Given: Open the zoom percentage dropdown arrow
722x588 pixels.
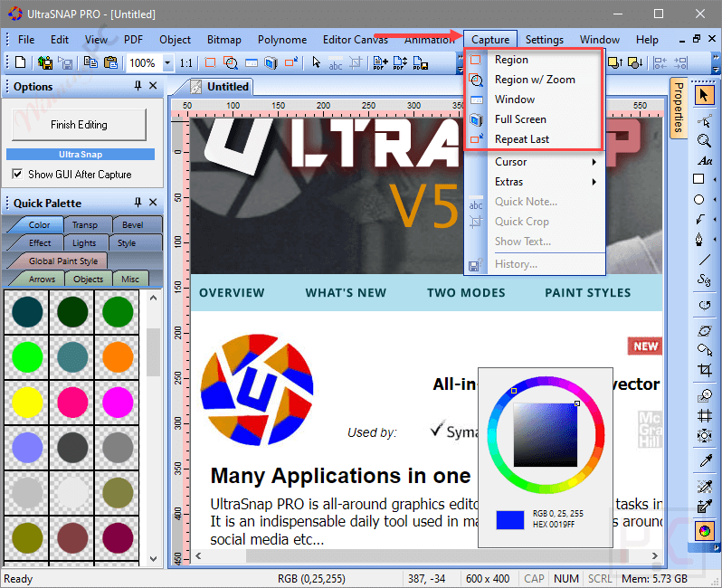Looking at the screenshot, I should point(168,62).
